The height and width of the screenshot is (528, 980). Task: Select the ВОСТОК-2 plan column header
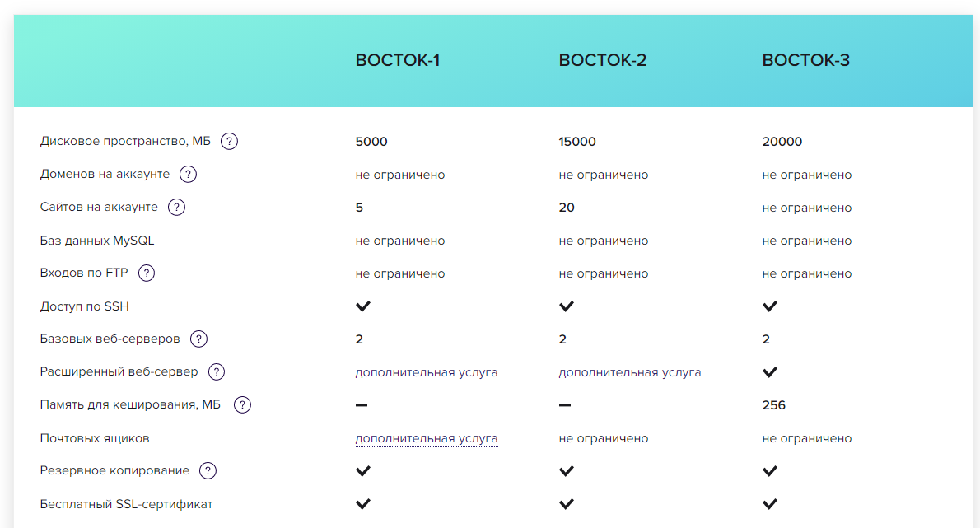pos(602,60)
